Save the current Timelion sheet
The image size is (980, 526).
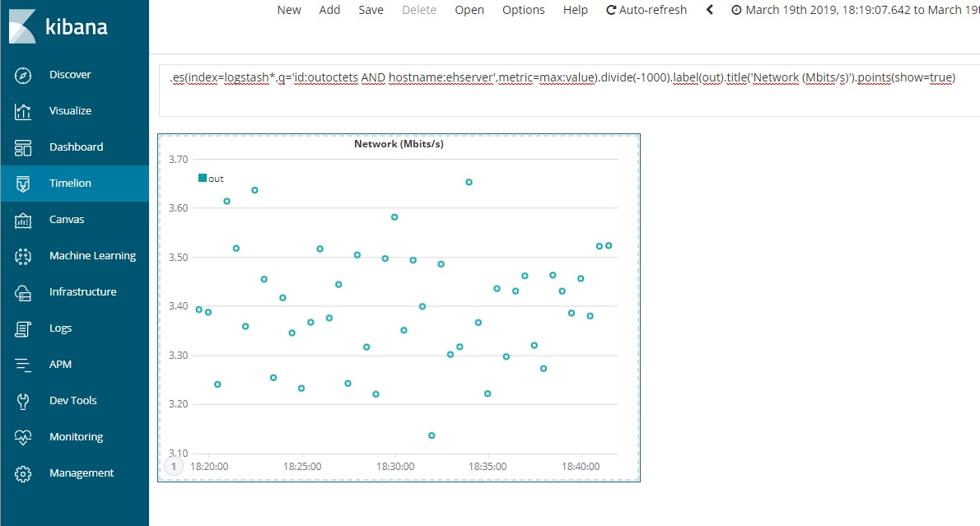[371, 10]
